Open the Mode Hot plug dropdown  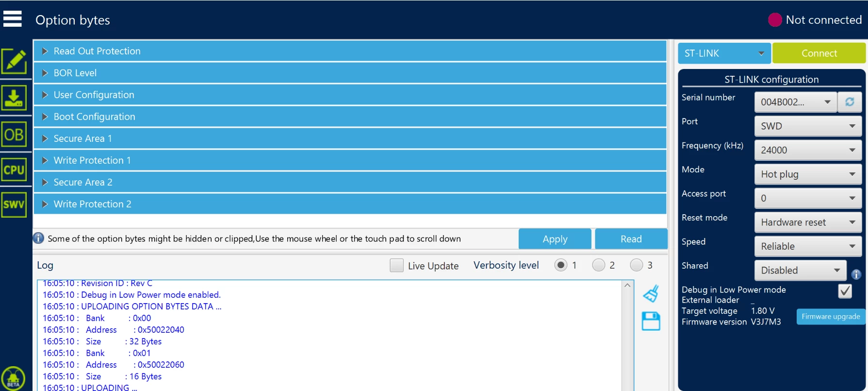(x=808, y=174)
